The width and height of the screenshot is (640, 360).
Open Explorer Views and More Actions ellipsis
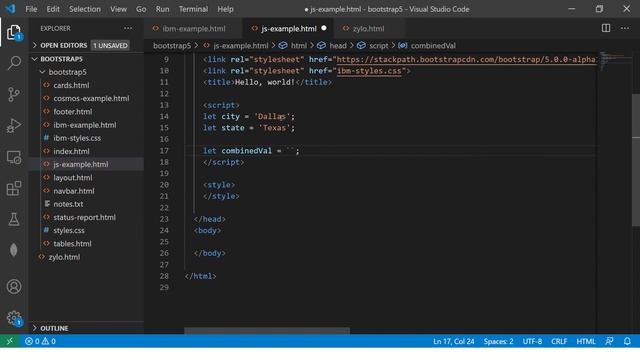tap(128, 28)
